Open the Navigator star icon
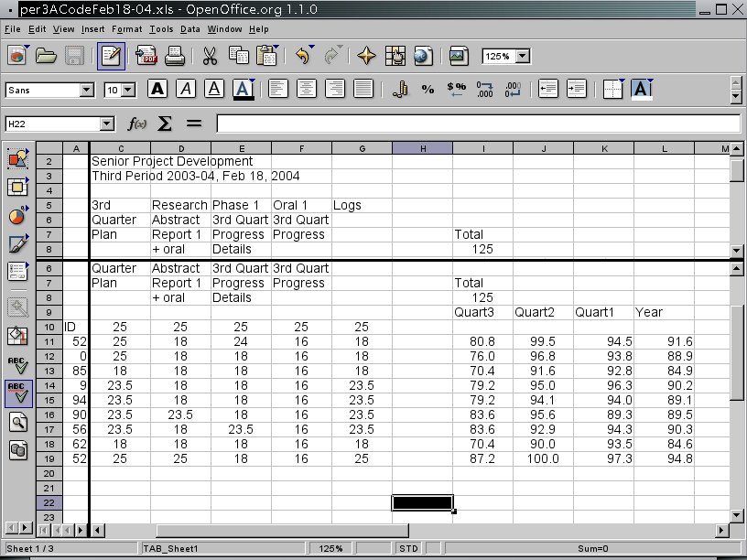747x560 pixels. pos(366,56)
